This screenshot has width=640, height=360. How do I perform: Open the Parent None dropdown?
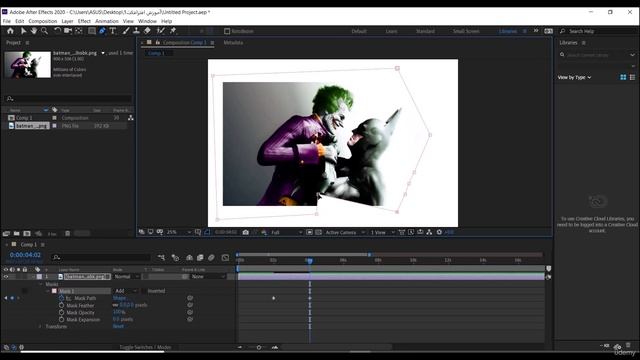208,277
